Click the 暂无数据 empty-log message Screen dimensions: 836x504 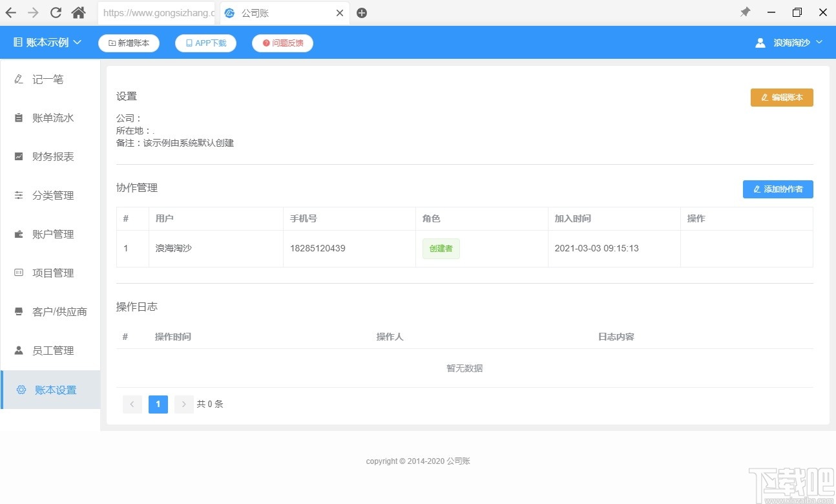[x=465, y=368]
